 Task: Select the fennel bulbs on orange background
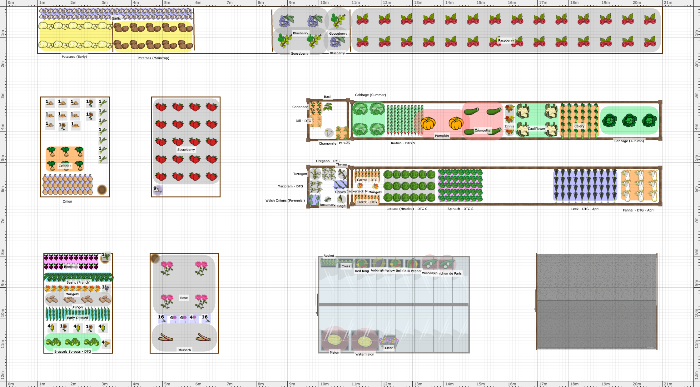tap(639, 185)
